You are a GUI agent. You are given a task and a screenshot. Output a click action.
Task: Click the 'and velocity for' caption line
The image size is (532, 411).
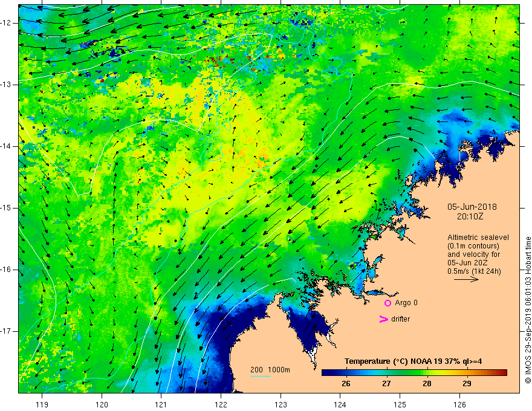click(x=473, y=254)
